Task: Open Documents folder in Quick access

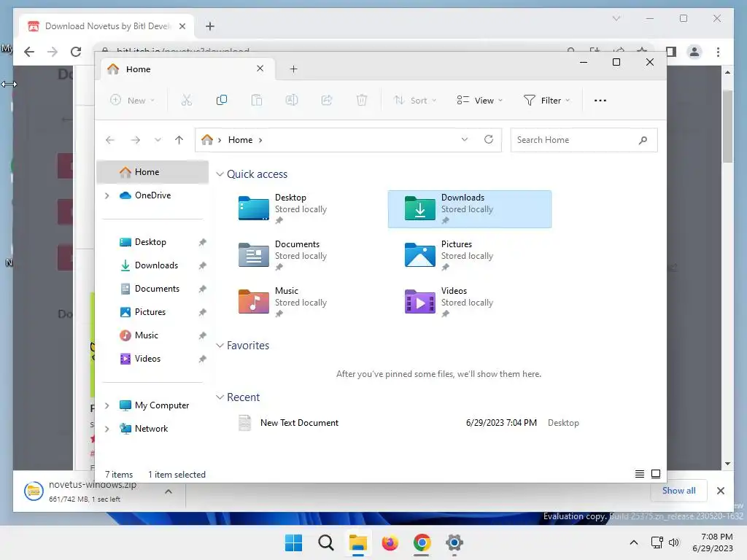Action: pos(303,256)
